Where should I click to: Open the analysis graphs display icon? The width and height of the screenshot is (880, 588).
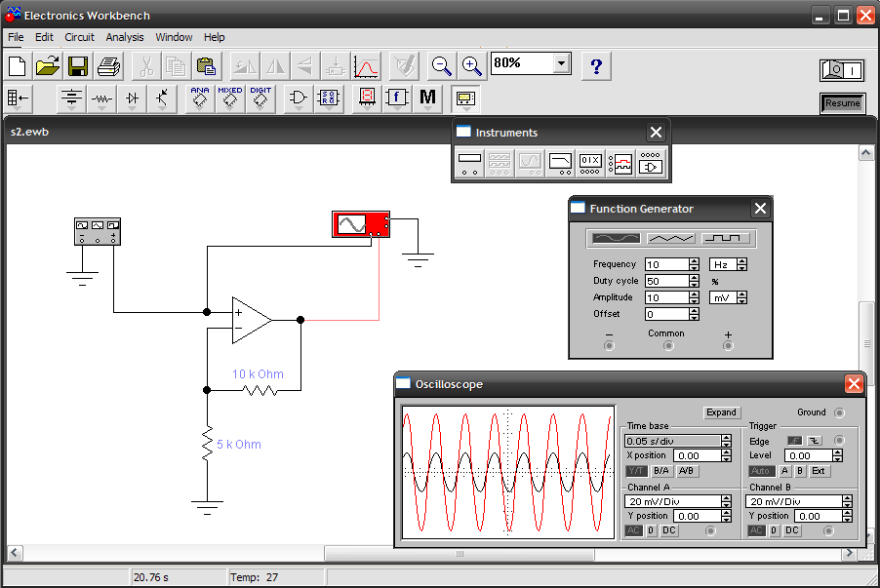(366, 66)
